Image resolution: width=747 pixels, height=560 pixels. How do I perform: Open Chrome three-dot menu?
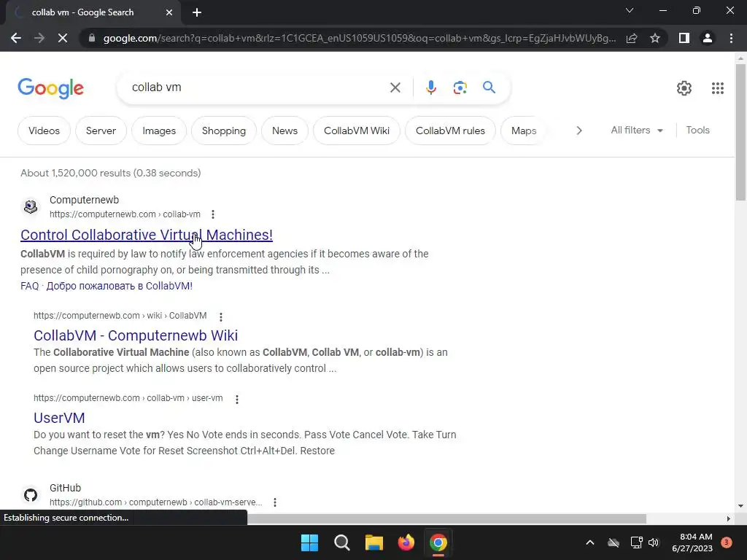tap(731, 38)
